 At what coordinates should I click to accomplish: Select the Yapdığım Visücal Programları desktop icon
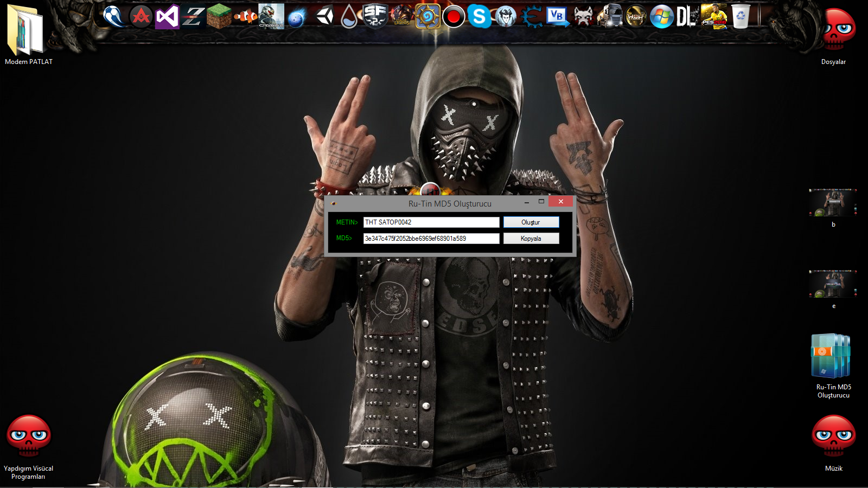[x=28, y=447]
